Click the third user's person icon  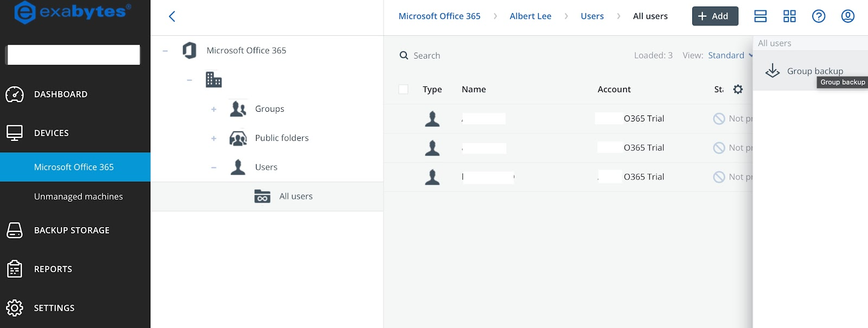coord(432,177)
